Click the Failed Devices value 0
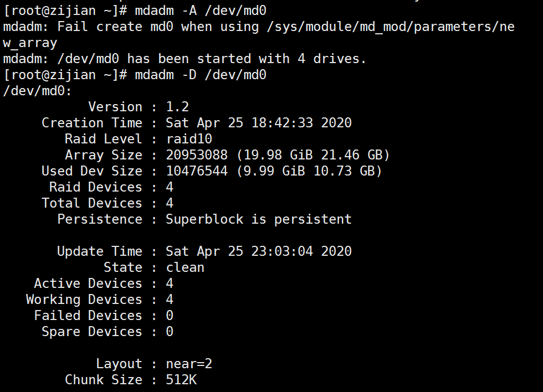This screenshot has width=543, height=392. click(x=170, y=316)
